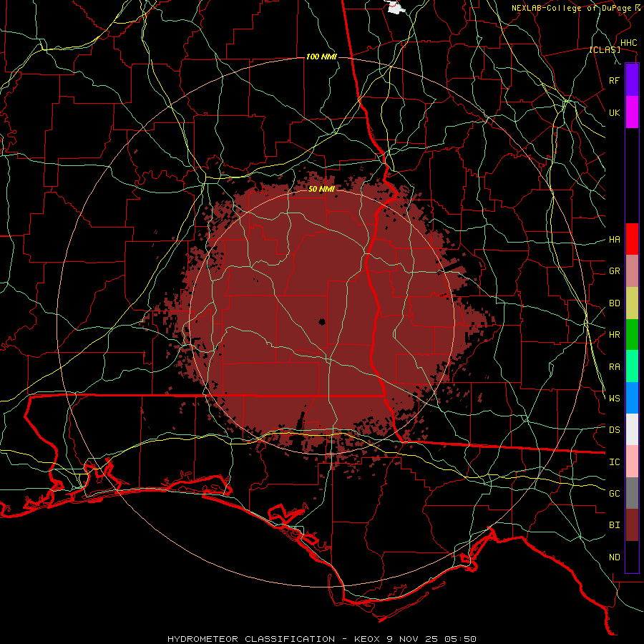Click the BI dark red legend swatch
The image size is (644, 644).
coord(632,525)
